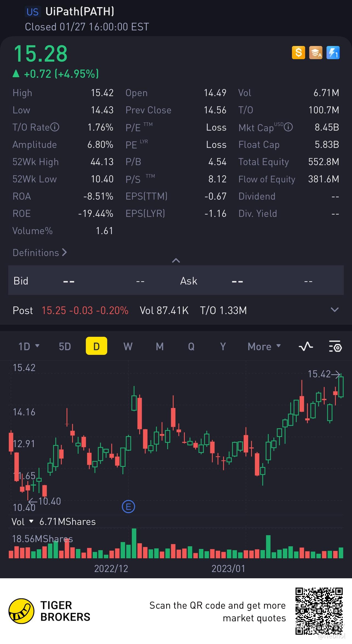Select the M monthly chart tab
Screen dimensions: 352x644
coord(160,346)
